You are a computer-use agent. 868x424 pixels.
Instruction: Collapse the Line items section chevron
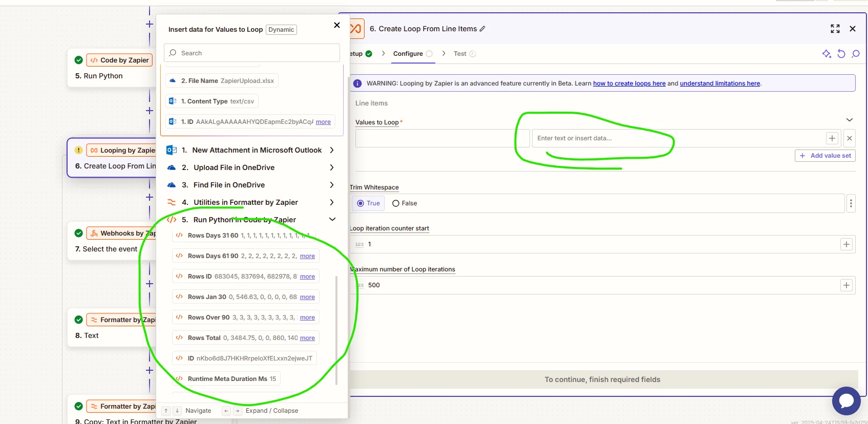click(x=850, y=120)
